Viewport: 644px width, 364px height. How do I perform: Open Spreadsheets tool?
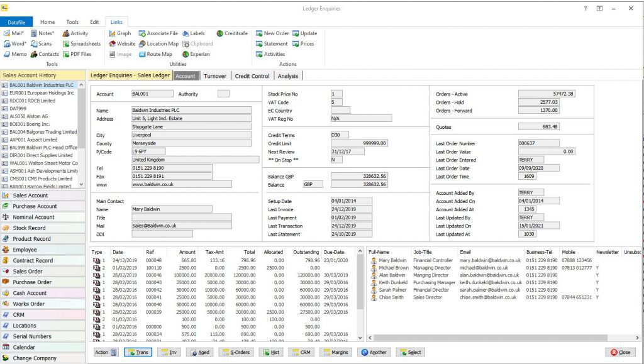(x=81, y=44)
